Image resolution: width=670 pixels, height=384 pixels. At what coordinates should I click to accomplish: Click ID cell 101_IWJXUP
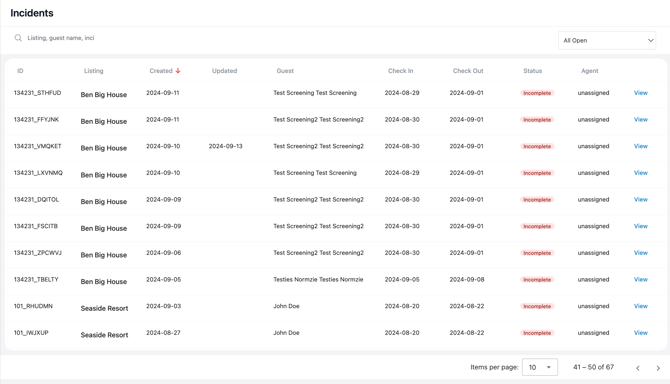tap(31, 333)
